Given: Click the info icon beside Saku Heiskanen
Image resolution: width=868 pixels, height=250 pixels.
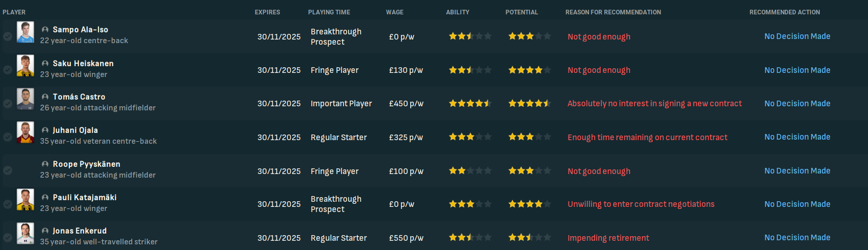Looking at the screenshot, I should 45,64.
